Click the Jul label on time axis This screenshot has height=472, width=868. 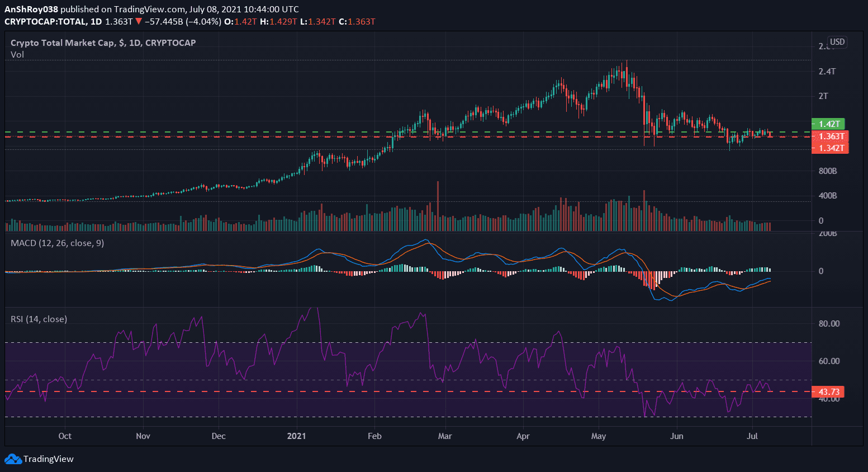tap(752, 436)
